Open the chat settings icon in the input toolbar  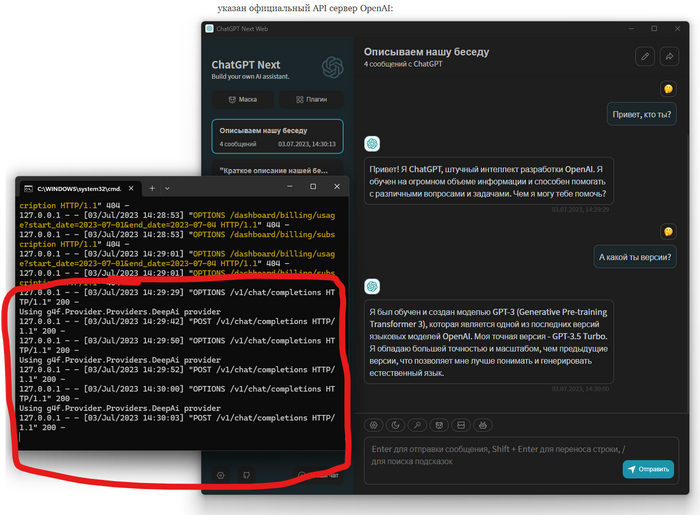point(374,425)
